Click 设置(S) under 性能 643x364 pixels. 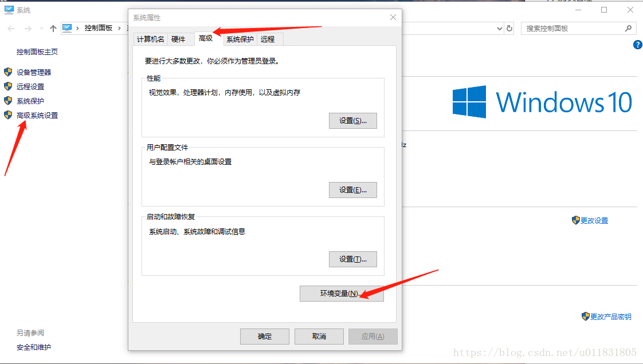pyautogui.click(x=352, y=121)
